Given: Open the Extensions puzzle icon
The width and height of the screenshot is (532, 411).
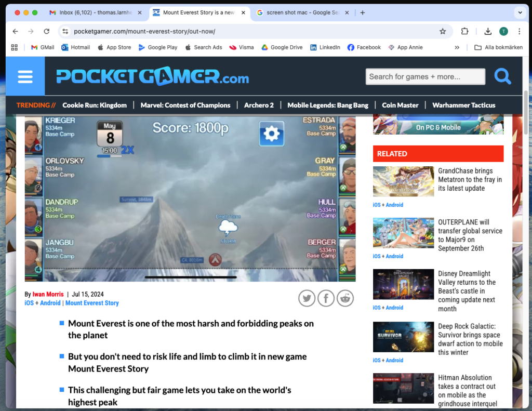Looking at the screenshot, I should 464,31.
